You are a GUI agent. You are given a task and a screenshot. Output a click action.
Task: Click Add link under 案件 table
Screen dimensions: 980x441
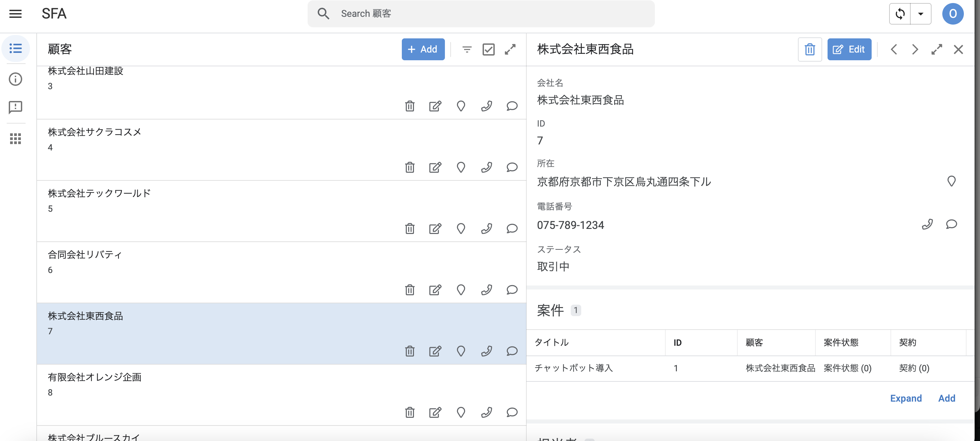click(947, 398)
